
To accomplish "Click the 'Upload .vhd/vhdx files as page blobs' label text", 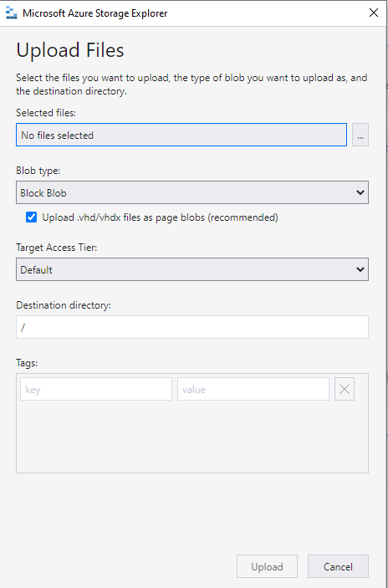I will pos(160,217).
